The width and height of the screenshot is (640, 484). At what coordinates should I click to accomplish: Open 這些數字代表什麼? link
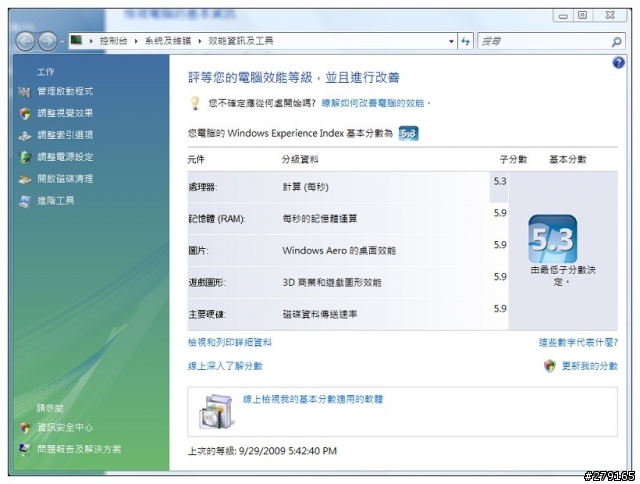click(578, 342)
